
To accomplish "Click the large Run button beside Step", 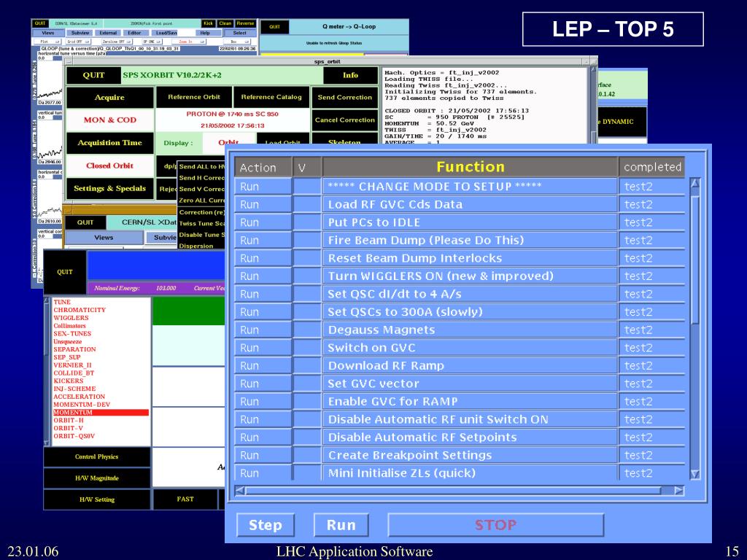I will [341, 525].
